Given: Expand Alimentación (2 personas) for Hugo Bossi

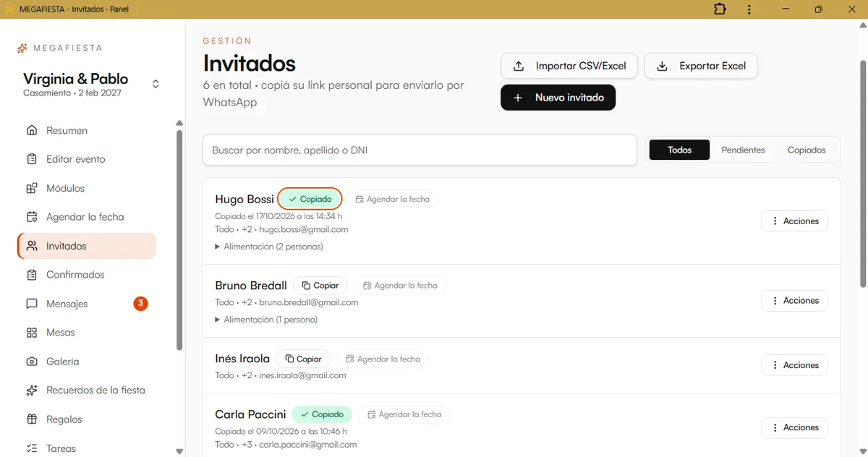Looking at the screenshot, I should [x=269, y=247].
